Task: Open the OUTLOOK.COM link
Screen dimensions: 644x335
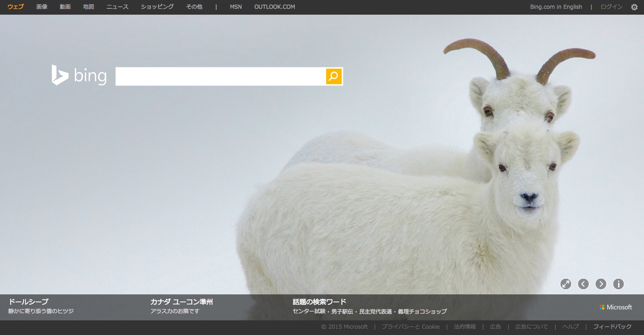Action: (x=274, y=7)
